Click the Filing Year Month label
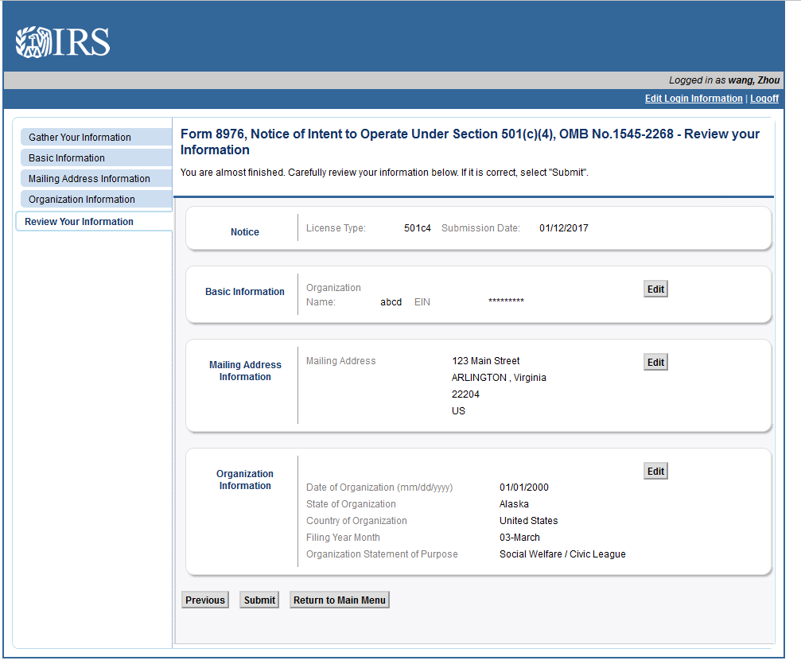801x672 pixels. click(x=343, y=538)
